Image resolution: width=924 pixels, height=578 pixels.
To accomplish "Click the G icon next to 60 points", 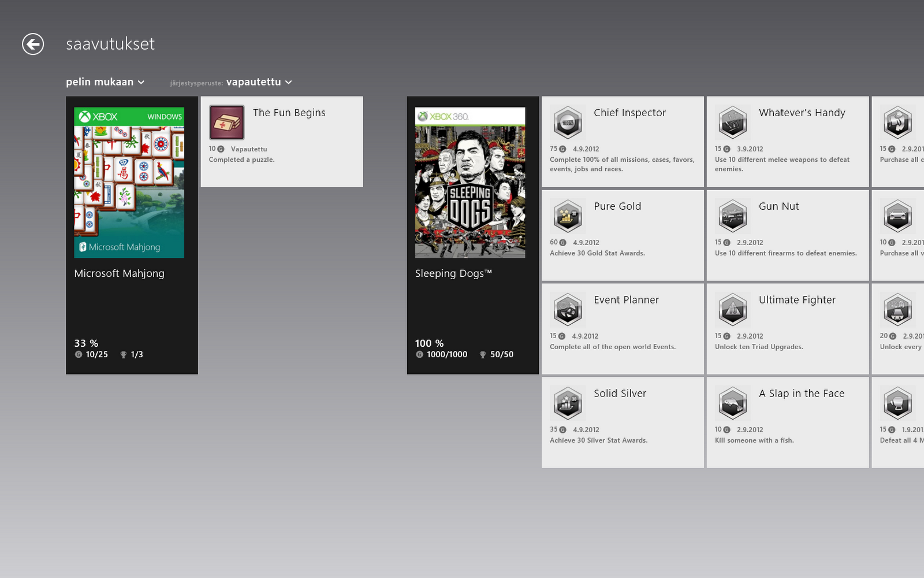I will (x=562, y=243).
